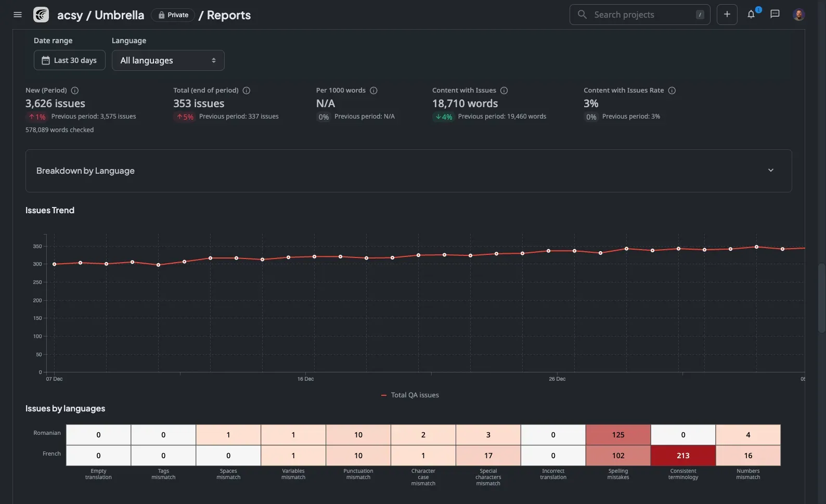Go to Umbrella project breadcrumb
This screenshot has width=826, height=504.
119,15
